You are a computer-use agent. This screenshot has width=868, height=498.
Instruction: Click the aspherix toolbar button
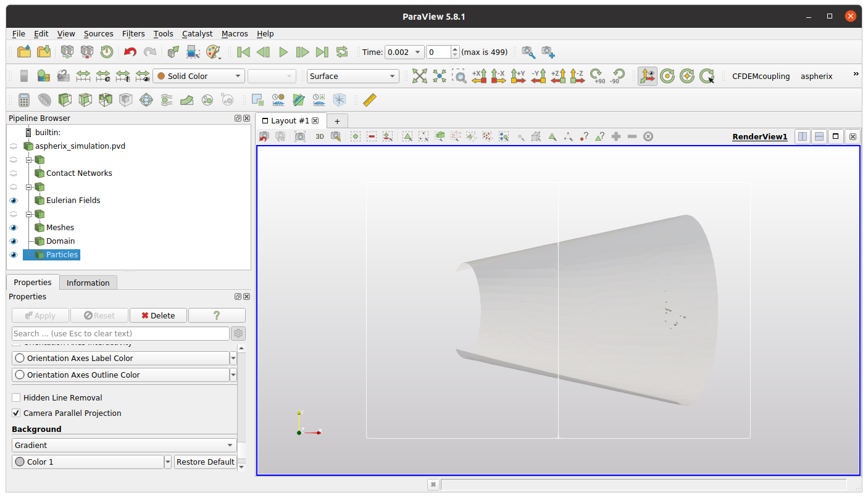(x=817, y=76)
